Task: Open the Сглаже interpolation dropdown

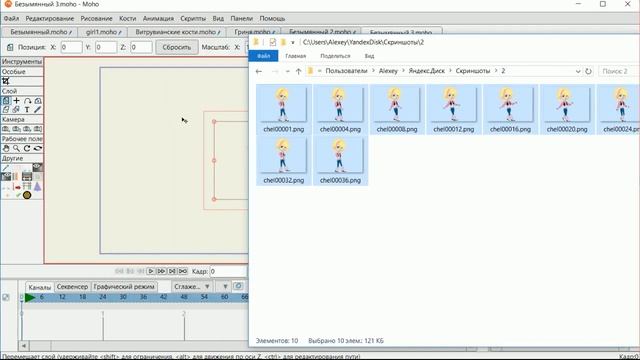Action: tap(192, 287)
